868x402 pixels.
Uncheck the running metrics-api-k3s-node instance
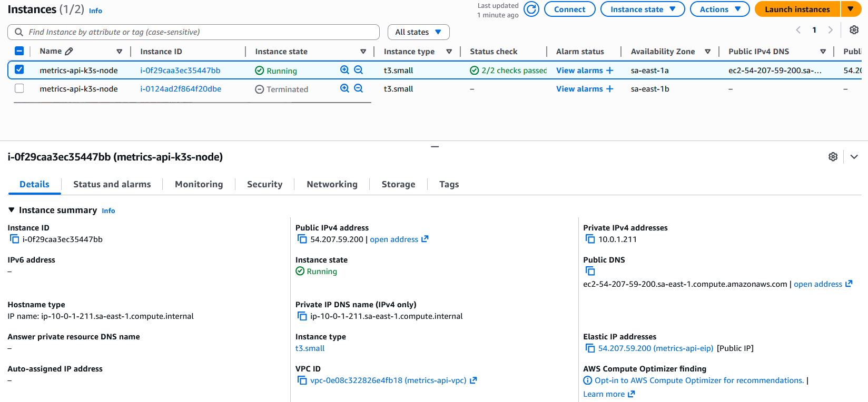(19, 69)
